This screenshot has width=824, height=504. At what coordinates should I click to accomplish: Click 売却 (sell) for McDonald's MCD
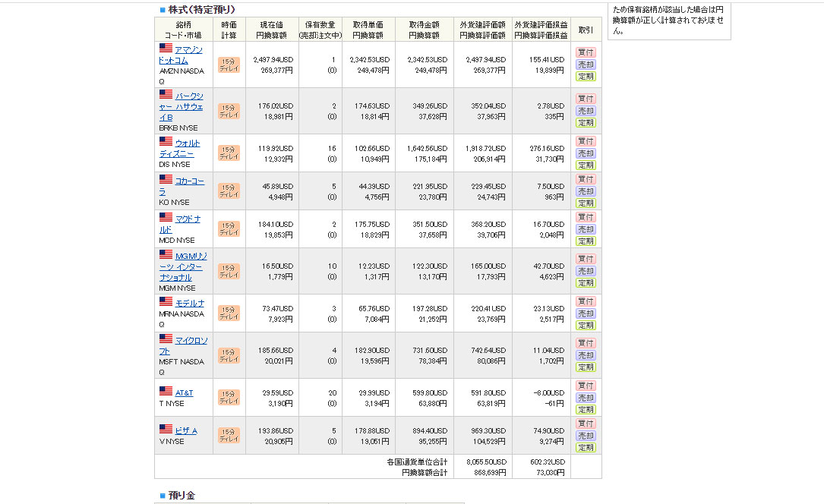point(586,229)
